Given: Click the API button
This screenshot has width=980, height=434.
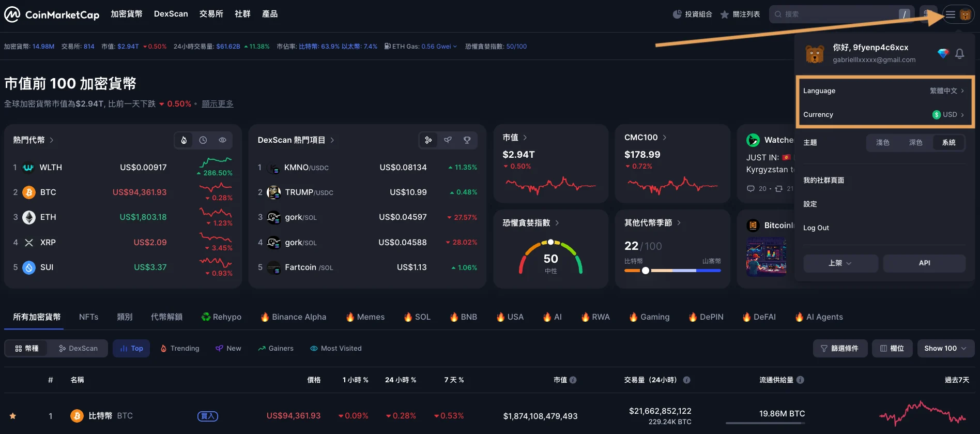Looking at the screenshot, I should [925, 263].
